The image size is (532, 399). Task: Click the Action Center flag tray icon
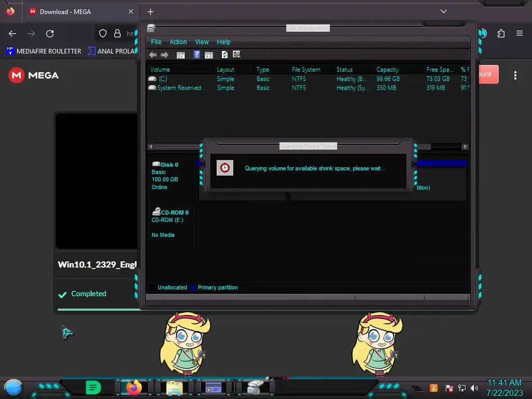449,388
